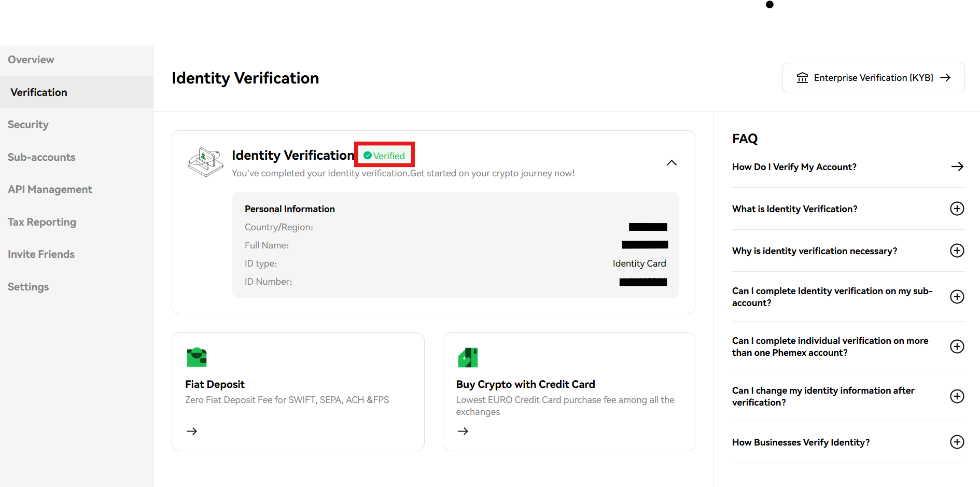This screenshot has height=487, width=980.
Task: Expand the What is Identity Verification FAQ
Action: [x=957, y=208]
